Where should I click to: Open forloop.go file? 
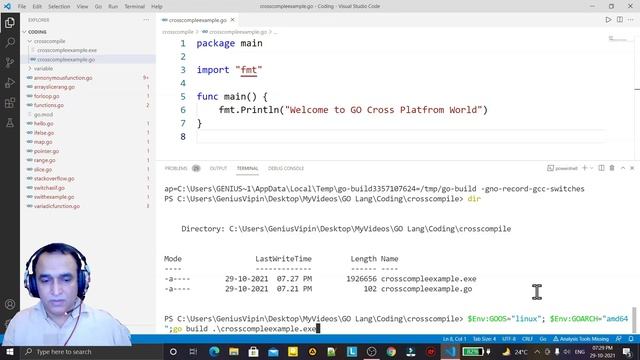click(47, 96)
